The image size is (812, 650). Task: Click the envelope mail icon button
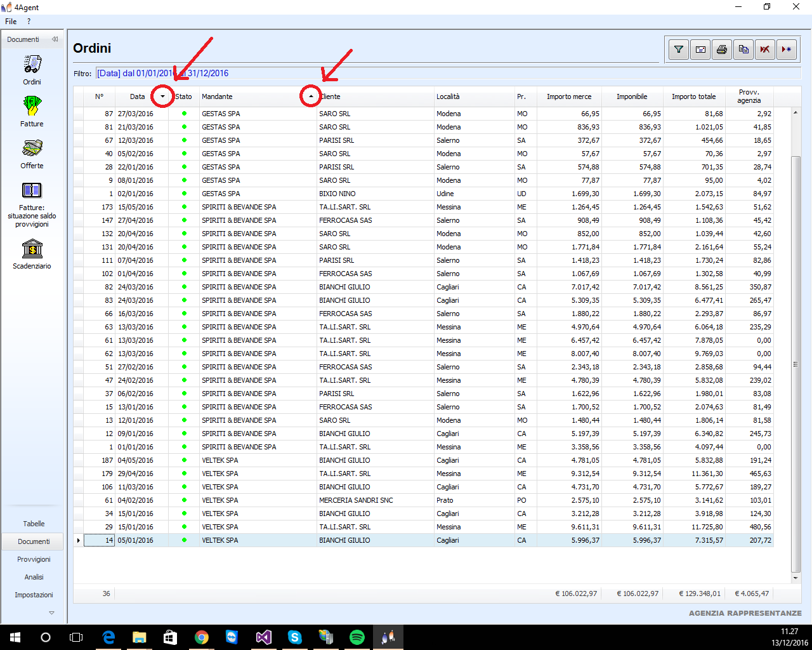(700, 50)
